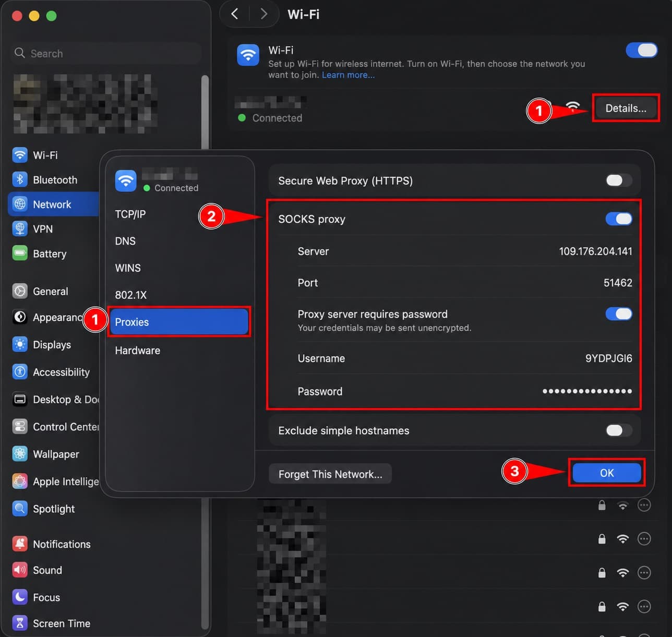Click the blurred user account thumbnail
672x637 pixels.
(x=85, y=103)
